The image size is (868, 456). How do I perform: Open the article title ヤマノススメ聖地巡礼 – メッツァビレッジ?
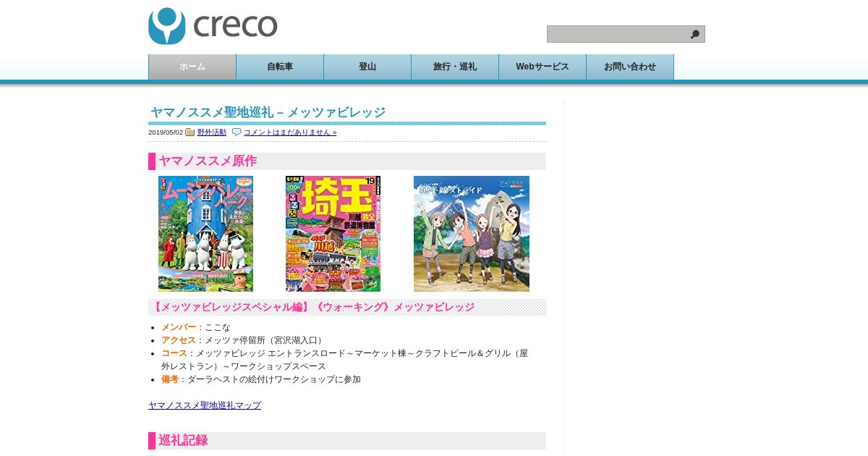(268, 112)
